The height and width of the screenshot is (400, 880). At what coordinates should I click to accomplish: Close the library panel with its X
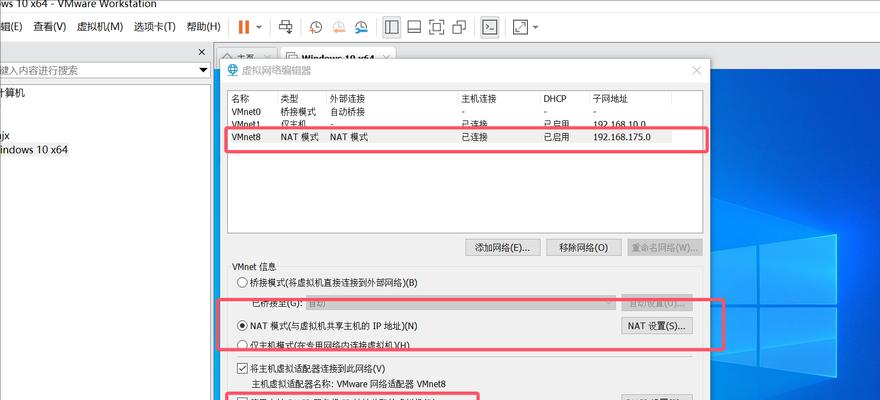coord(202,52)
